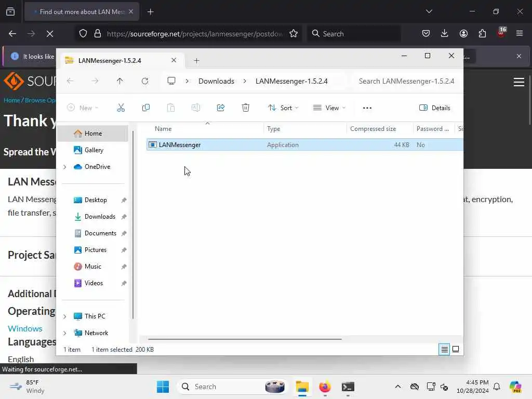Screen dimensions: 532x399
Task: Open the Sort dropdown
Action: (283, 108)
